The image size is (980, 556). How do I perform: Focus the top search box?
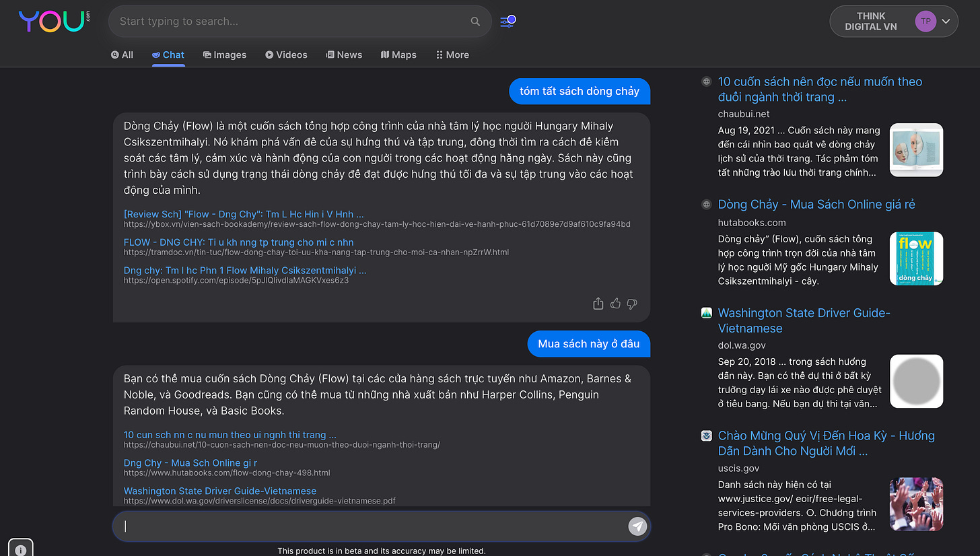[300, 22]
